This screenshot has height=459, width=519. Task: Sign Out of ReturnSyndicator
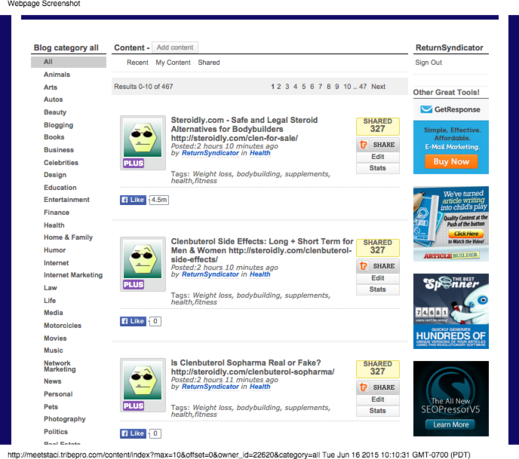(x=428, y=63)
